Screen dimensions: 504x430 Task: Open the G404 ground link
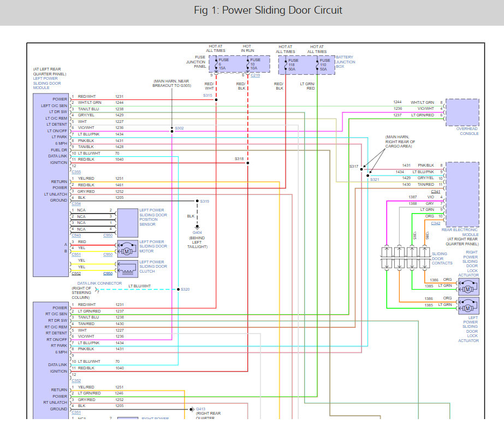[197, 233]
